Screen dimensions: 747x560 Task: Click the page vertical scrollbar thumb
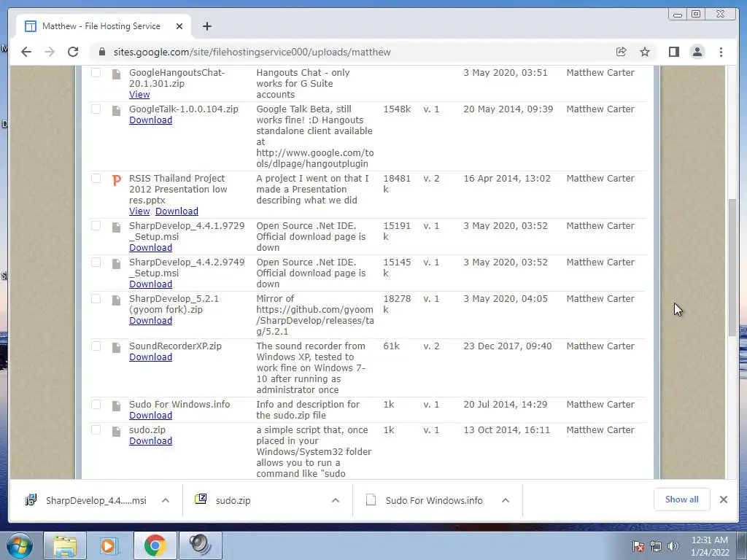pyautogui.click(x=732, y=268)
